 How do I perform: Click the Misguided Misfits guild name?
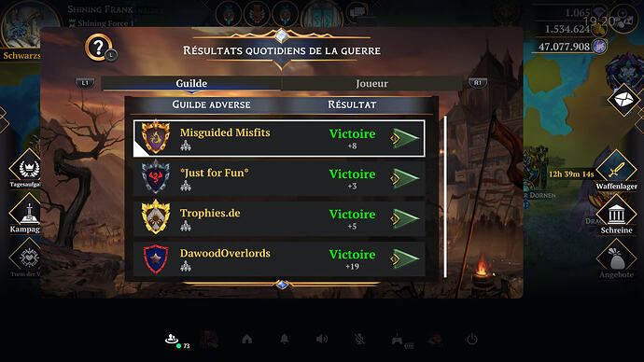[225, 132]
